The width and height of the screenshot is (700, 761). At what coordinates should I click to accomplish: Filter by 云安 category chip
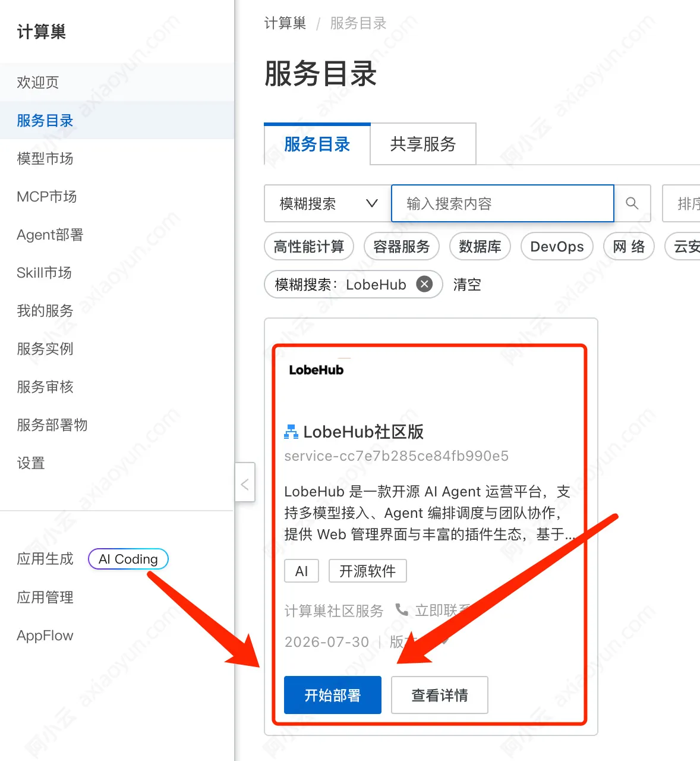click(x=683, y=246)
